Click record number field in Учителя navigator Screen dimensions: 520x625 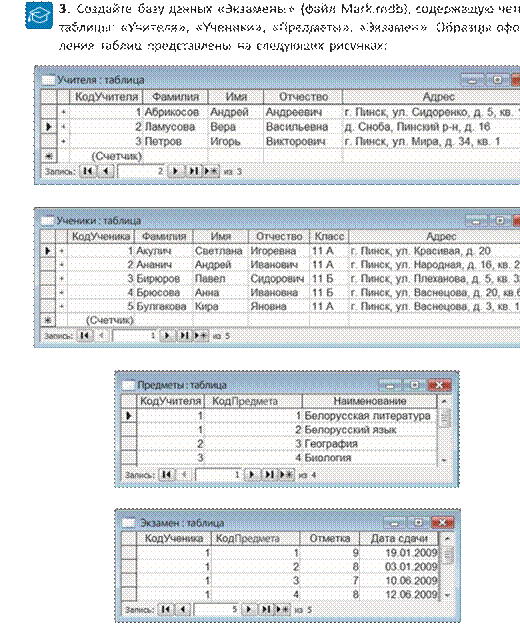tap(141, 171)
